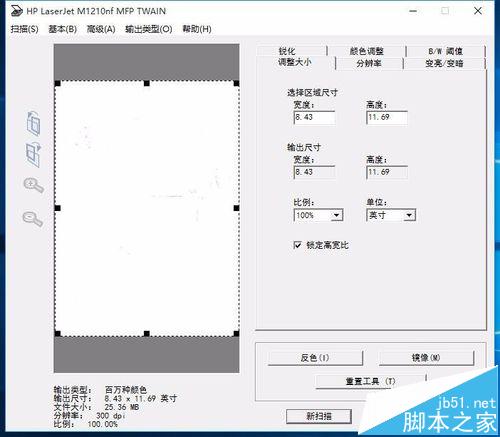Click the 100.00% scale status text
This screenshot has width=500, height=437.
click(x=103, y=424)
